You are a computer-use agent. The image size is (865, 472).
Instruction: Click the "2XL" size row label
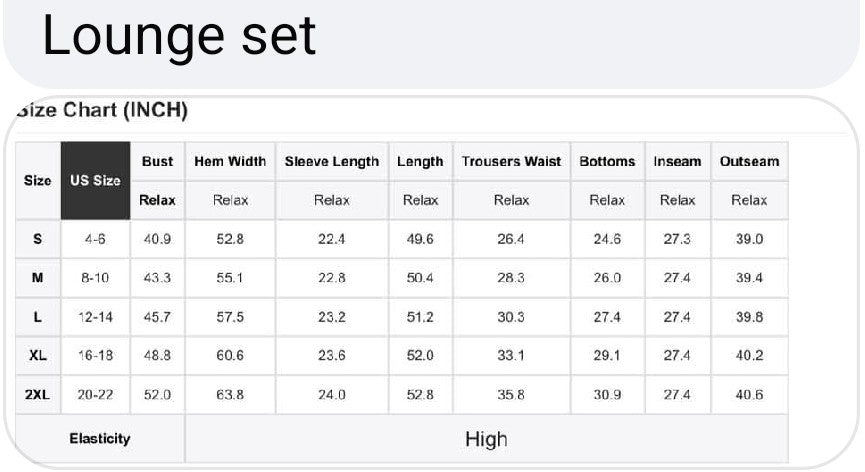37,395
